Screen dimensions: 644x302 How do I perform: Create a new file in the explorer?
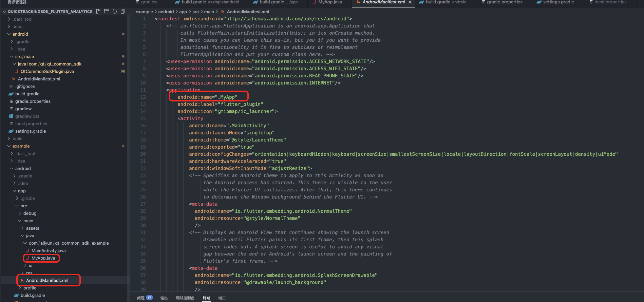pos(98,12)
